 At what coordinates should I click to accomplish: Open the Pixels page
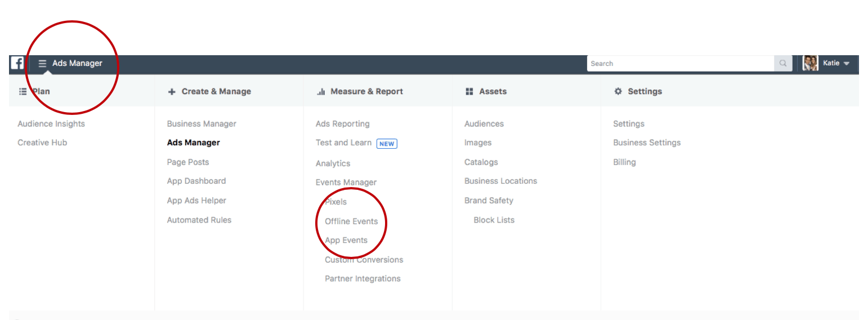[336, 202]
